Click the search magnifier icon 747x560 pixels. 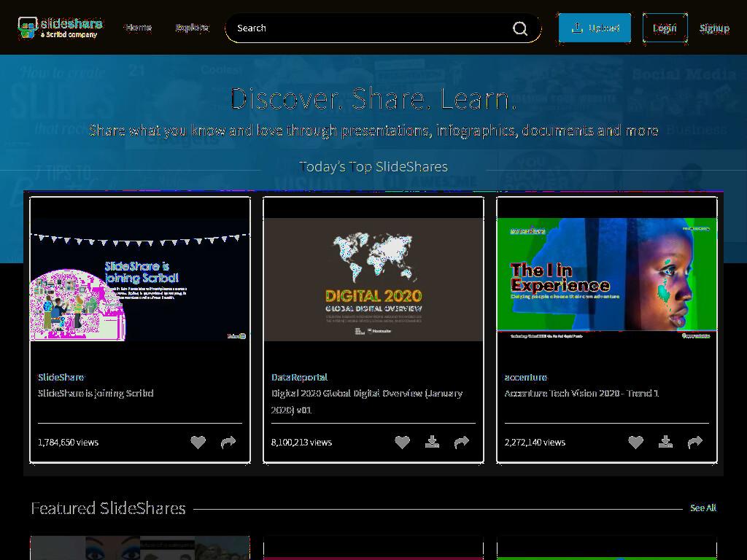click(x=519, y=28)
